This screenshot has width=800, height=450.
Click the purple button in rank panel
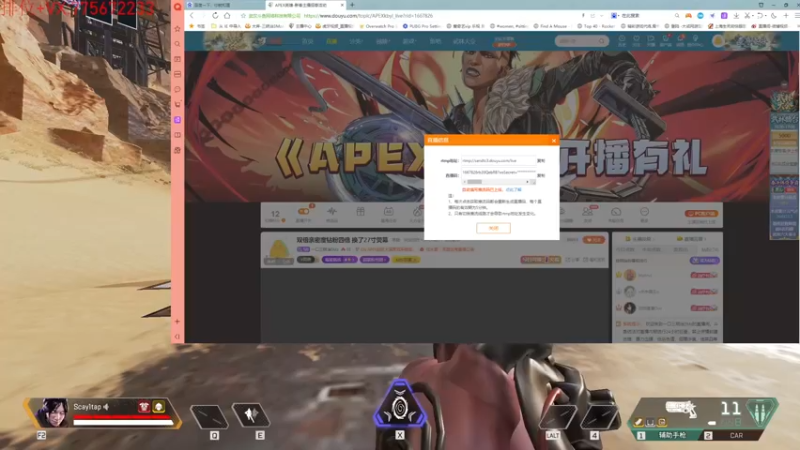[x=705, y=261]
